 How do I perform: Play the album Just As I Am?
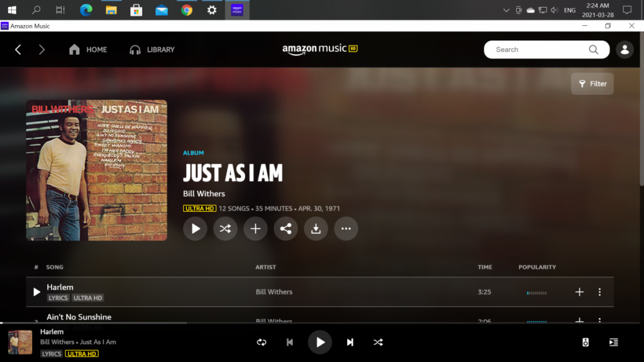195,229
